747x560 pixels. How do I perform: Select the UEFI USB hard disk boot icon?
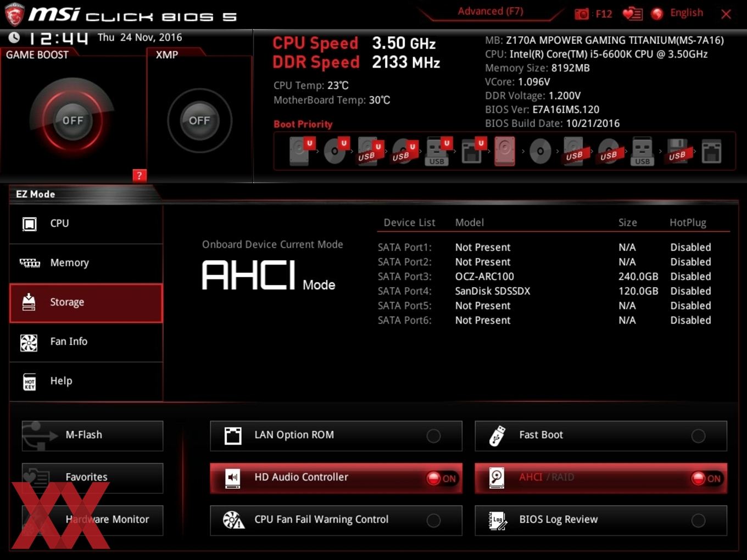pos(369,151)
